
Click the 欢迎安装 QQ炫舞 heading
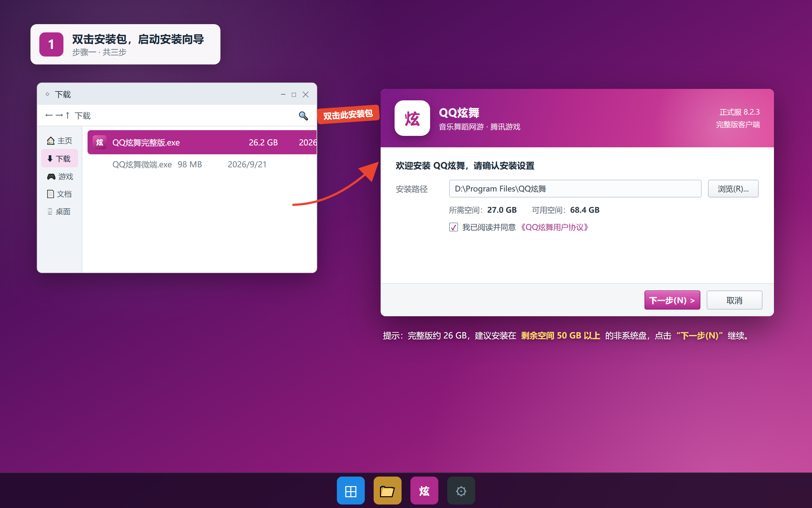pyautogui.click(x=465, y=166)
